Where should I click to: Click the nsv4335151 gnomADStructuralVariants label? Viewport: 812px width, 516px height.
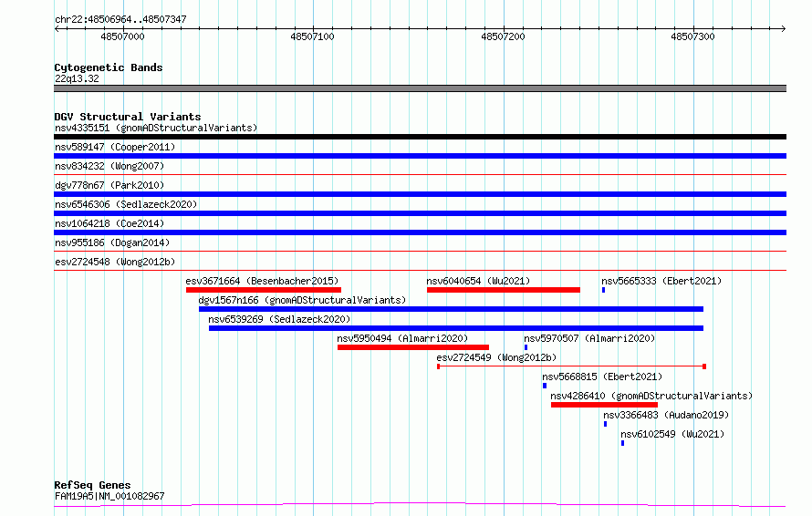point(156,128)
